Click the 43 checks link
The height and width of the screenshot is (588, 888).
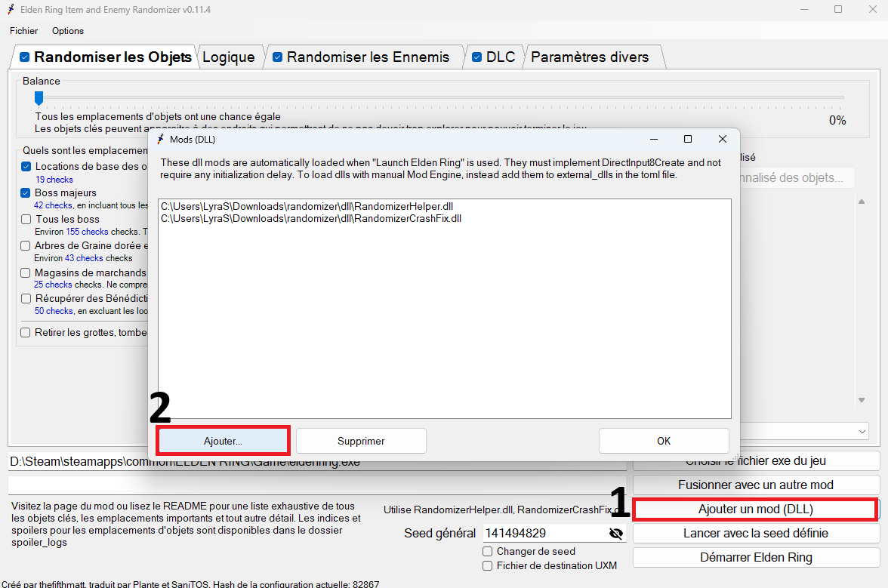tap(84, 258)
